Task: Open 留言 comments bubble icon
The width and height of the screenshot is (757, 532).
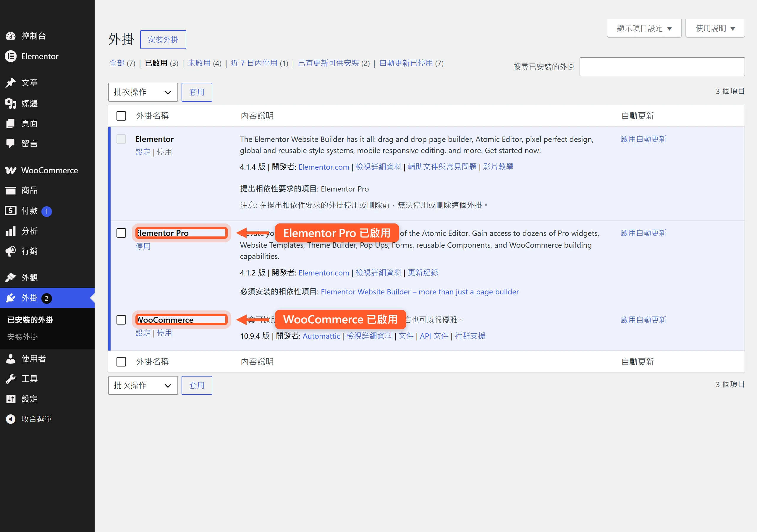Action: coord(11,143)
